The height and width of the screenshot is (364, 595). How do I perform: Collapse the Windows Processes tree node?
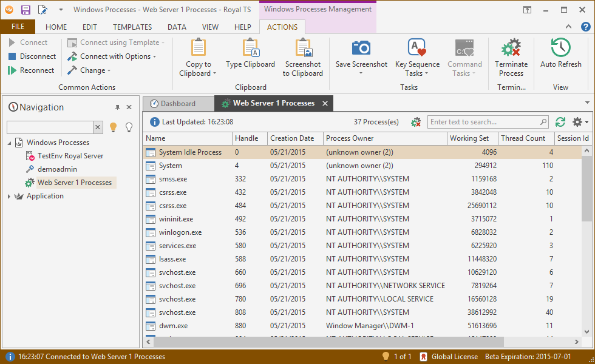(9, 143)
